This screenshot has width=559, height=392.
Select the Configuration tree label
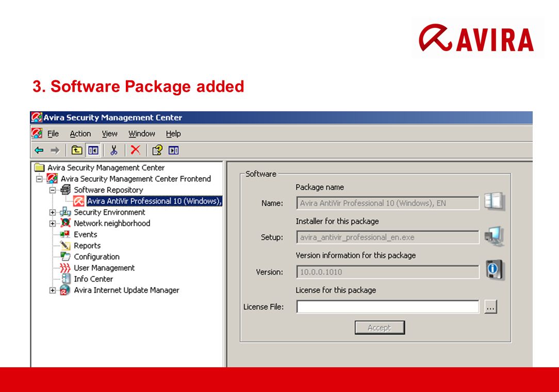click(96, 257)
